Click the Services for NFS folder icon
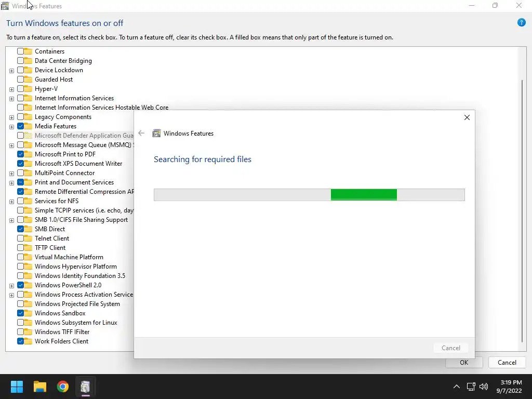 (28, 201)
